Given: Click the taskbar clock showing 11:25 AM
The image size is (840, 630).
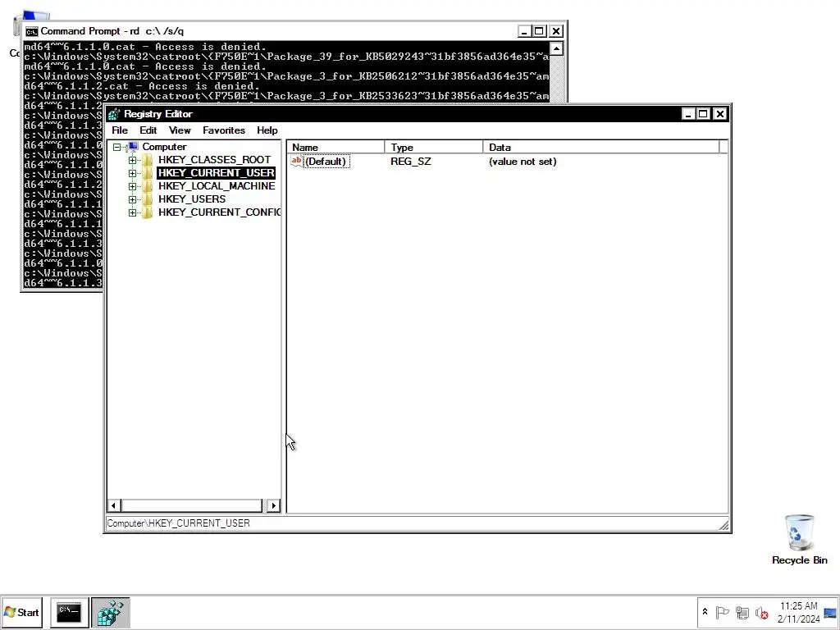Looking at the screenshot, I should click(x=798, y=612).
